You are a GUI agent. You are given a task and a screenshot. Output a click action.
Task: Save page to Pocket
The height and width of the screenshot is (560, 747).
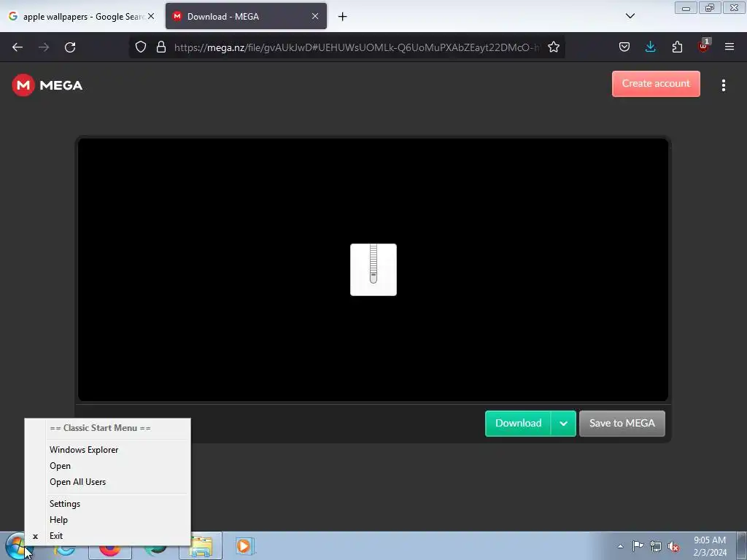tap(624, 47)
